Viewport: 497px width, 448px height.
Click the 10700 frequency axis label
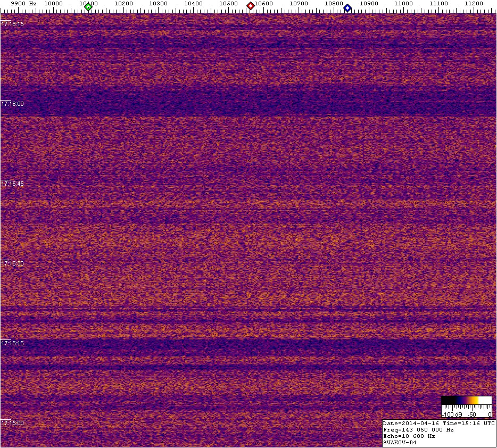coord(299,3)
